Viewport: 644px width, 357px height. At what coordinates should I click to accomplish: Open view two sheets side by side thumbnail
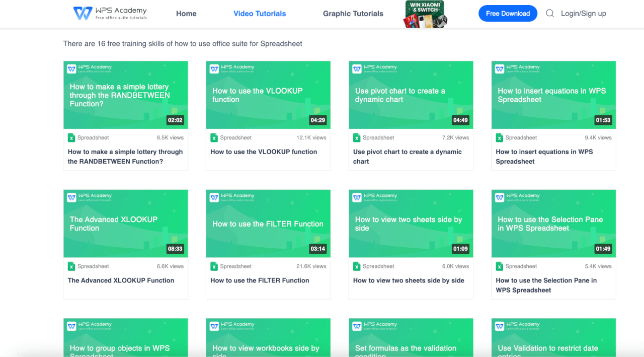pyautogui.click(x=411, y=224)
